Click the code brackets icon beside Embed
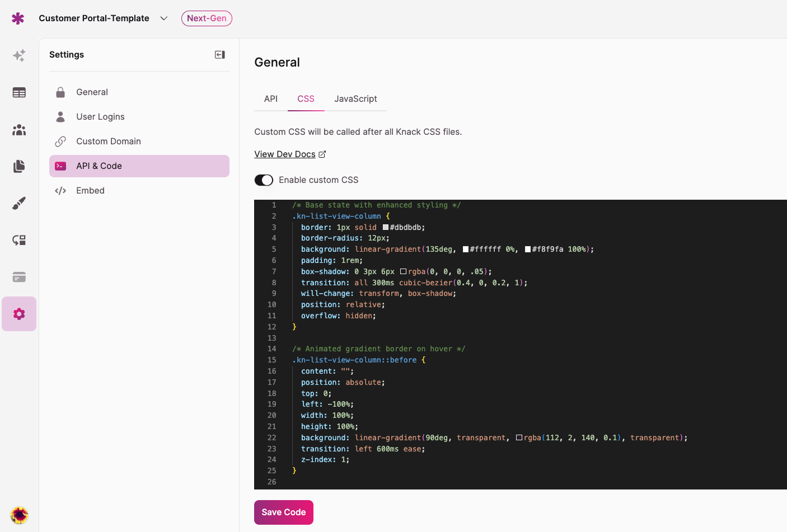The image size is (787, 532). (60, 191)
